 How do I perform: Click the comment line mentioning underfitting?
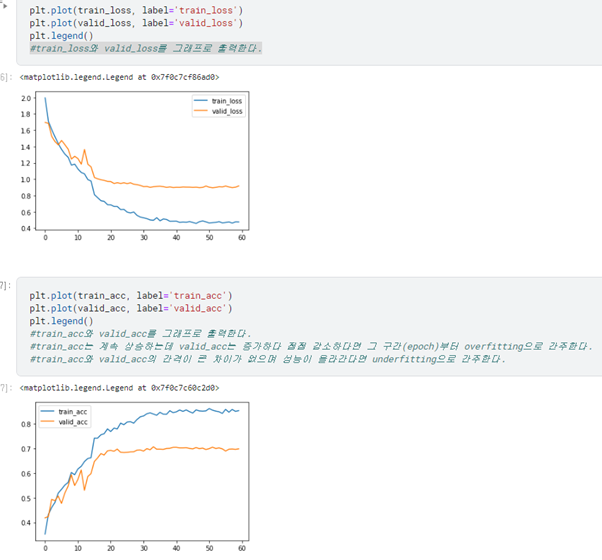tap(268, 359)
